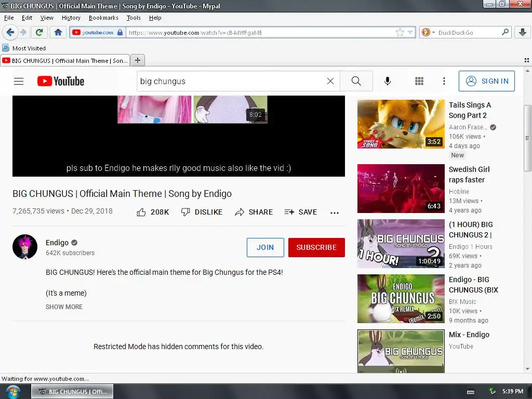Open the YouTube apps grid icon

click(x=419, y=81)
